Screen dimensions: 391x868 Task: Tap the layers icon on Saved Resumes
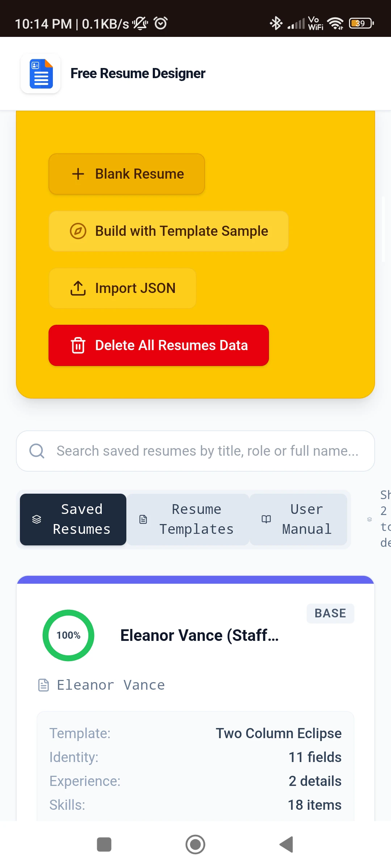(x=37, y=519)
